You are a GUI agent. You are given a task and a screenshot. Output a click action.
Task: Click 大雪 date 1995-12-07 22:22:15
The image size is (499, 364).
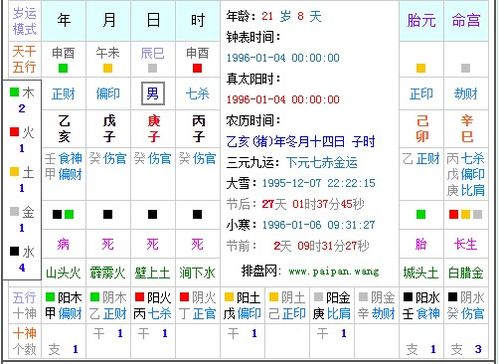319,183
